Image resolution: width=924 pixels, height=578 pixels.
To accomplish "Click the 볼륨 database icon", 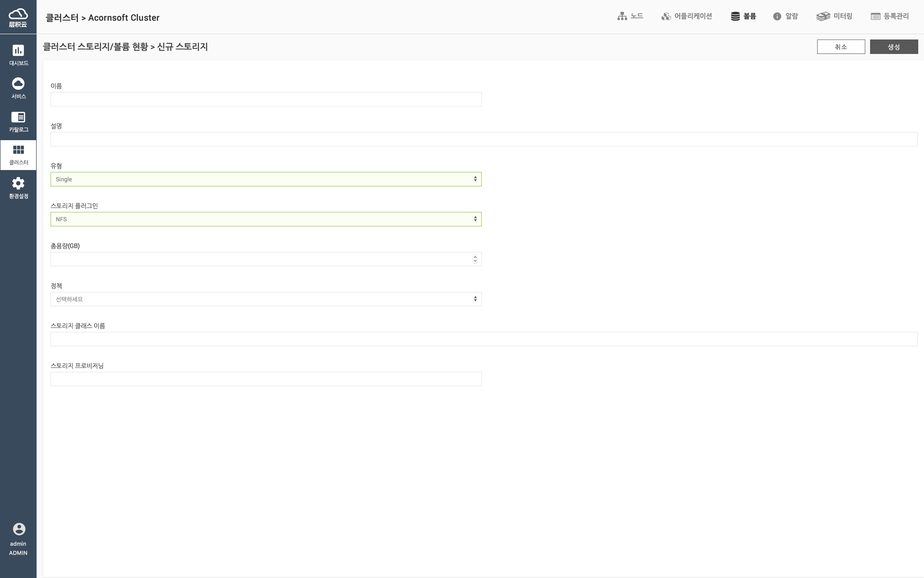I will (x=735, y=16).
